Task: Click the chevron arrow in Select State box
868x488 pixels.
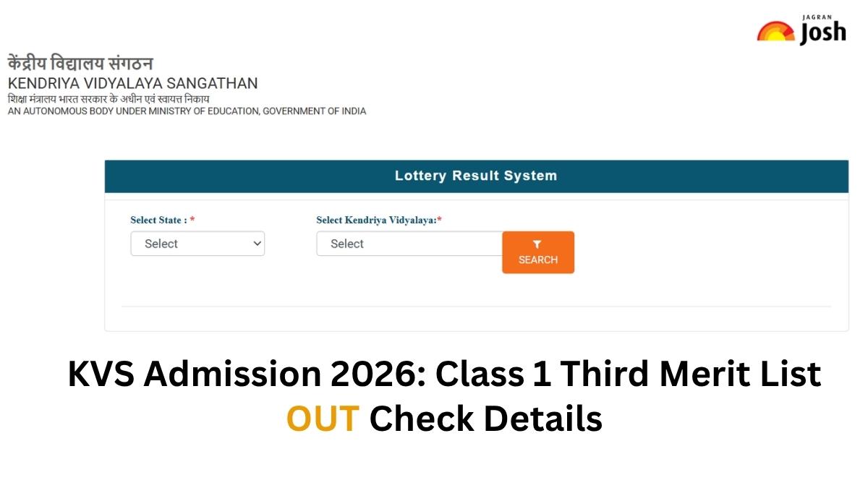Action: pos(257,244)
